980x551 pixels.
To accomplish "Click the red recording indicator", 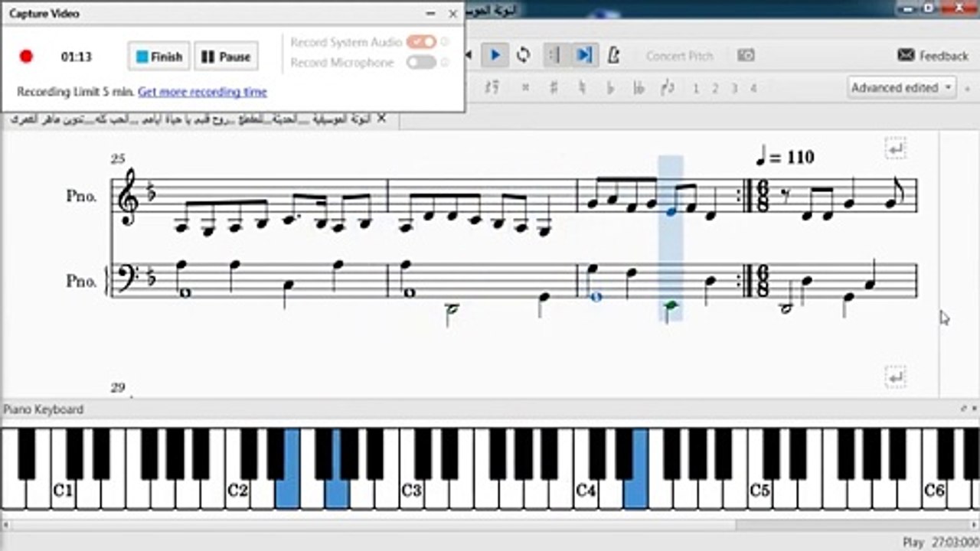I will 26,57.
